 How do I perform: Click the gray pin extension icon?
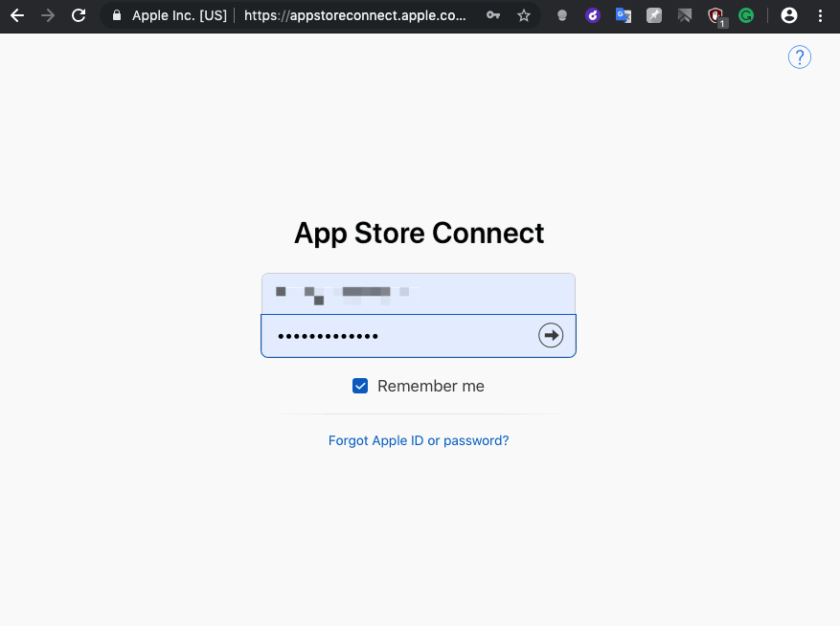coord(654,15)
